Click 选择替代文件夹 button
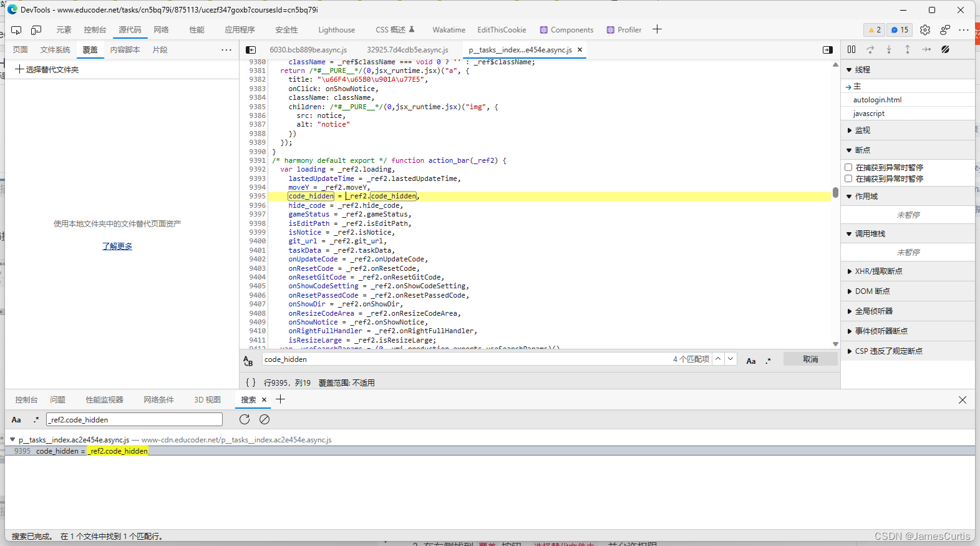The height and width of the screenshot is (546, 980). pyautogui.click(x=47, y=69)
